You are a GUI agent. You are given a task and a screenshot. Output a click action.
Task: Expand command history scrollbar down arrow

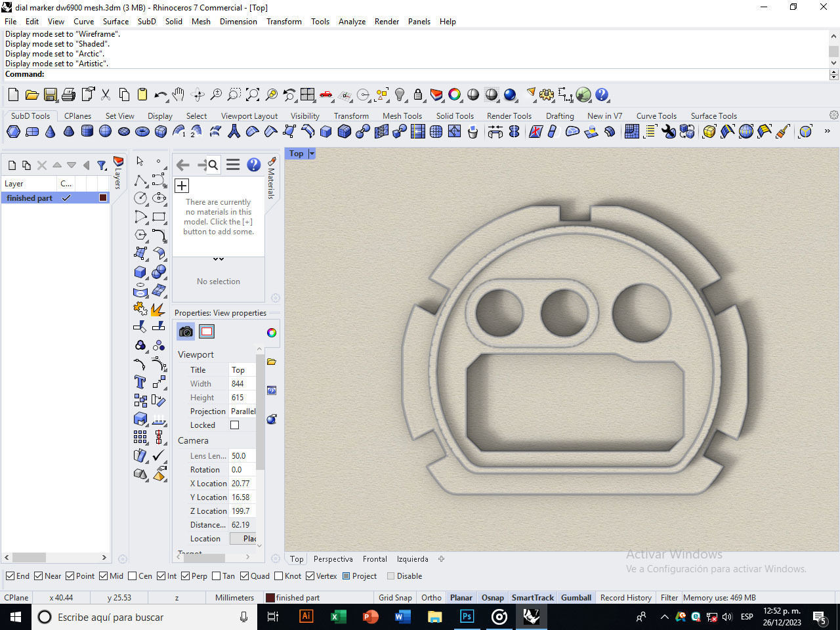pos(833,63)
